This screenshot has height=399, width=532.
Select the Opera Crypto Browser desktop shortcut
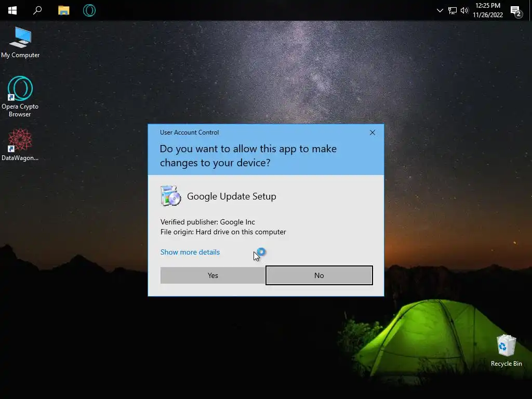click(x=20, y=97)
